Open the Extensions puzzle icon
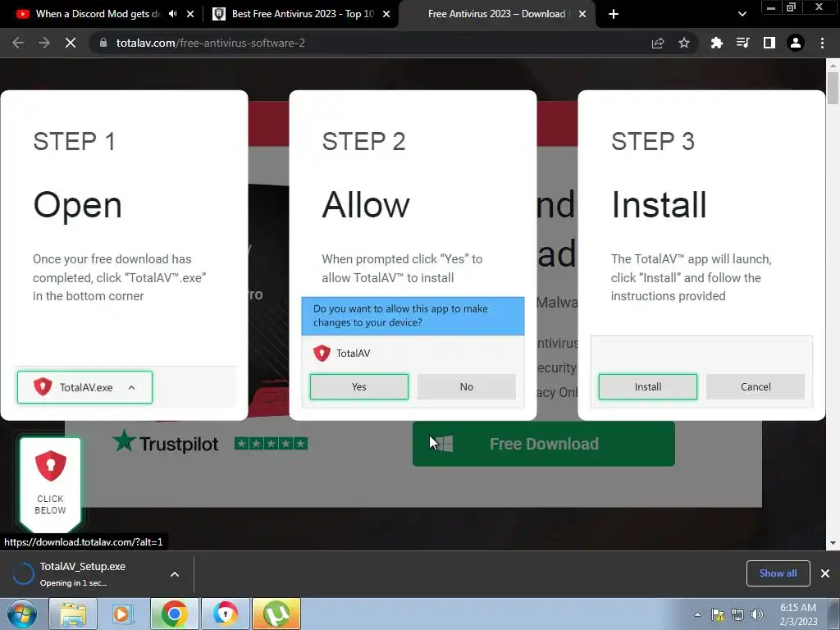Viewport: 840px width, 630px height. (717, 43)
